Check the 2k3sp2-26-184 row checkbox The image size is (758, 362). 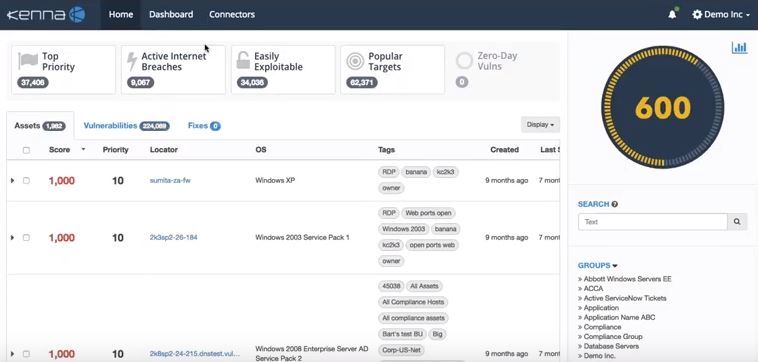click(26, 237)
